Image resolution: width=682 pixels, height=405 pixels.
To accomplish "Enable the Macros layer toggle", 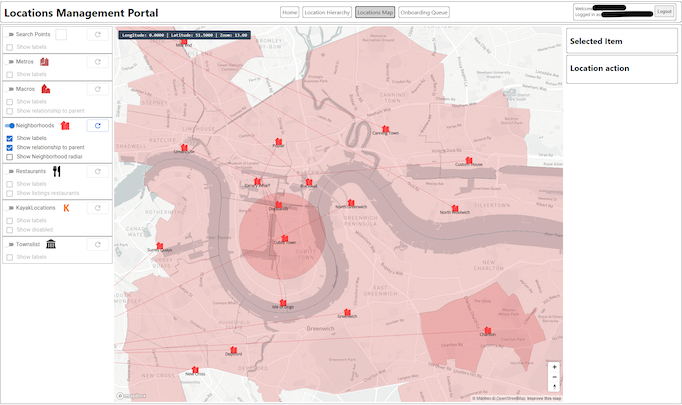I will [x=10, y=89].
